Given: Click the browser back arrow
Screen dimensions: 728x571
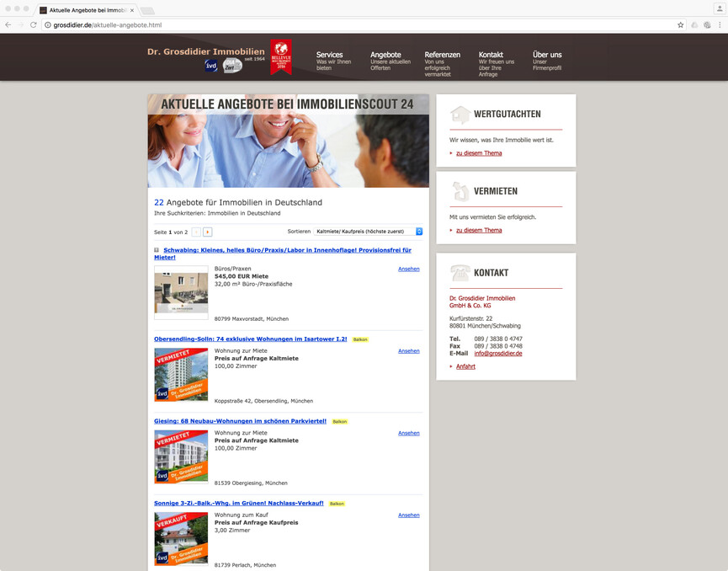Looking at the screenshot, I should 8,25.
